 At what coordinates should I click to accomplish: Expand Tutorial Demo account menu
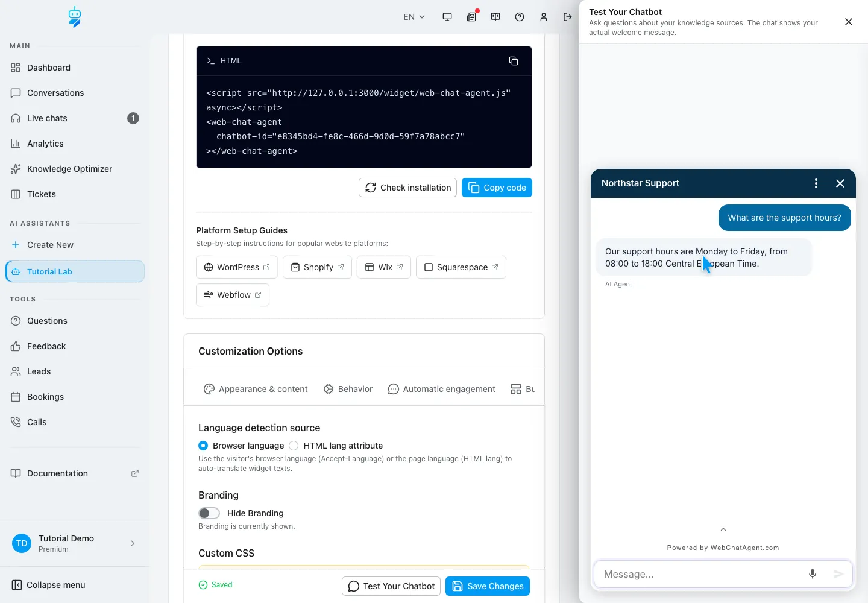click(x=75, y=543)
